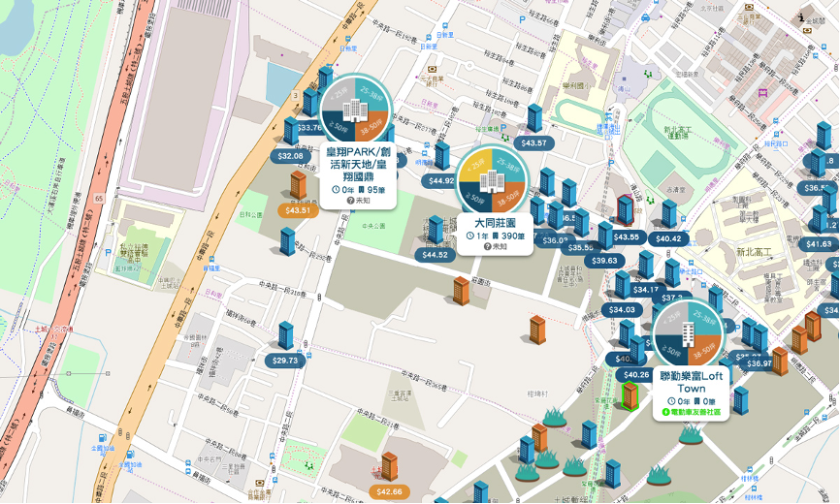Click the building icon in 聯勤樂富 pie center
The image size is (840, 504).
tap(688, 333)
